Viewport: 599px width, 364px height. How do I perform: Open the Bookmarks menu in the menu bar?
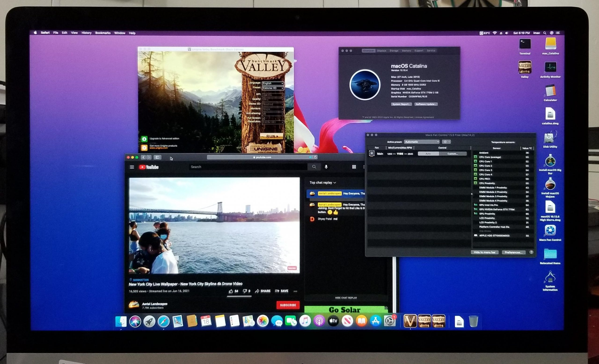tap(103, 33)
